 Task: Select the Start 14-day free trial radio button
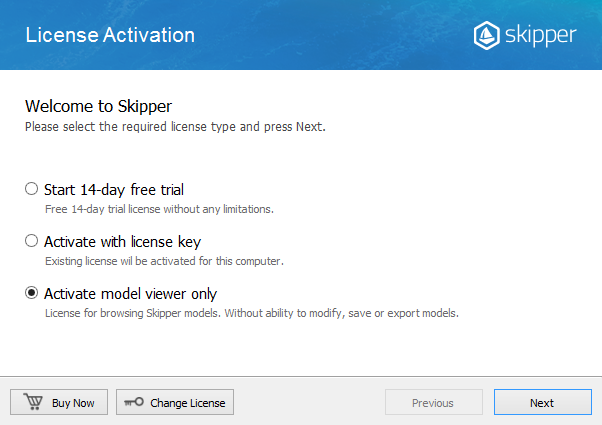point(31,189)
